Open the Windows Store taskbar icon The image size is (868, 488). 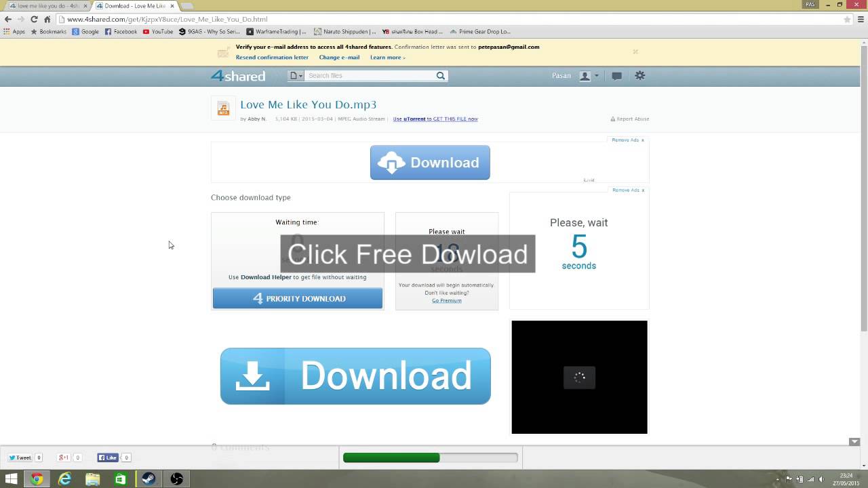120,479
